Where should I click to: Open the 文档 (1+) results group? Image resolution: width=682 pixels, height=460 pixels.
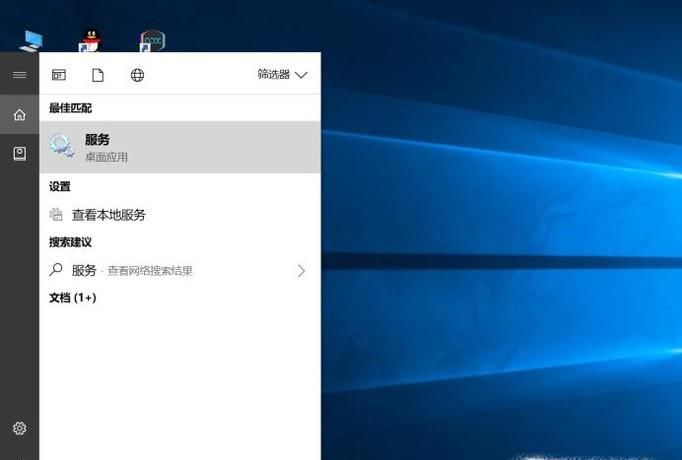pyautogui.click(x=73, y=298)
